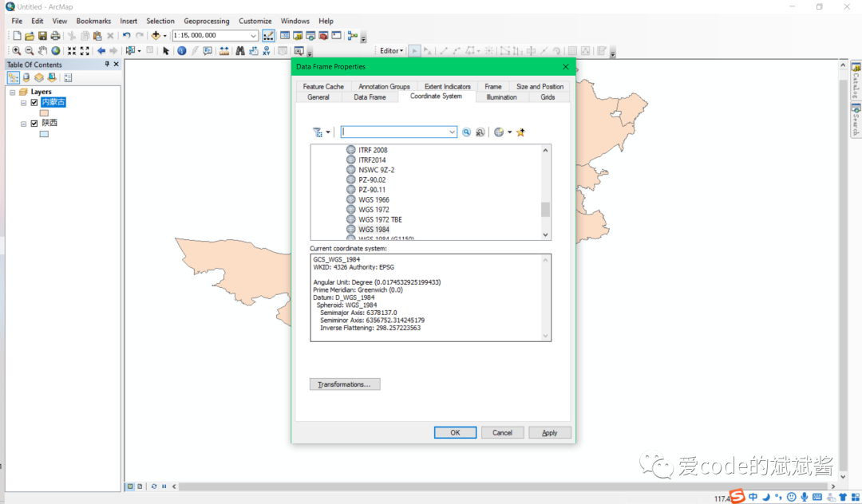This screenshot has height=504, width=862.
Task: Open the Bookmarks menu
Action: point(93,21)
